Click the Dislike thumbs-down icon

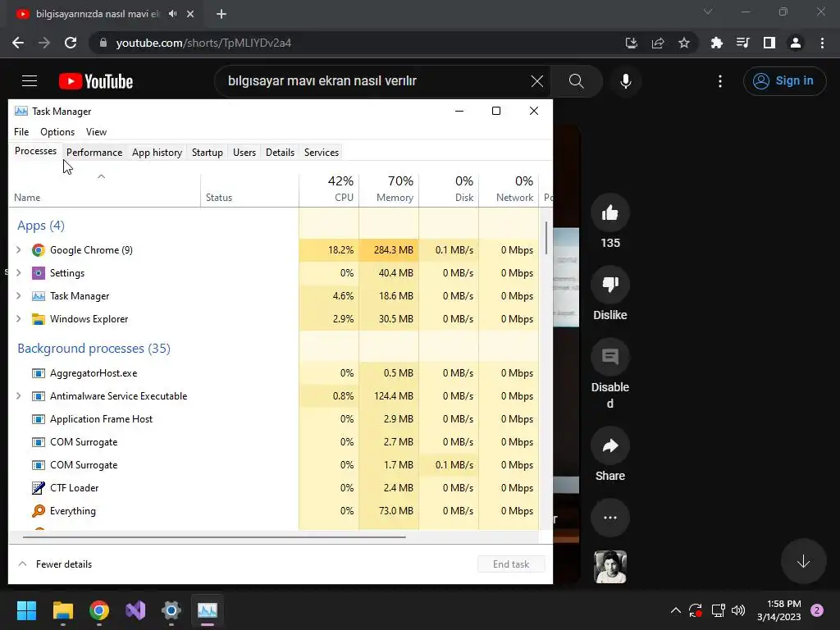pos(610,285)
